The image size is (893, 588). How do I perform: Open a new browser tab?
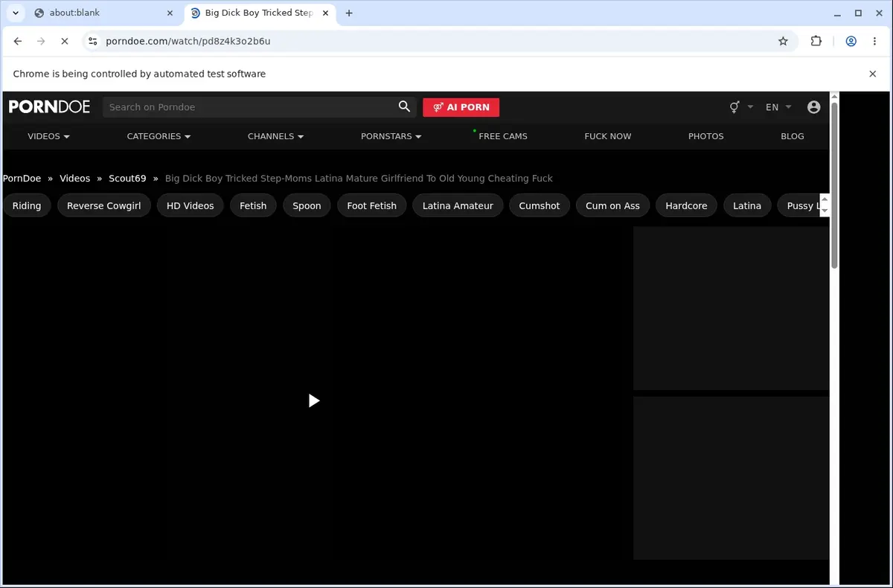(349, 13)
